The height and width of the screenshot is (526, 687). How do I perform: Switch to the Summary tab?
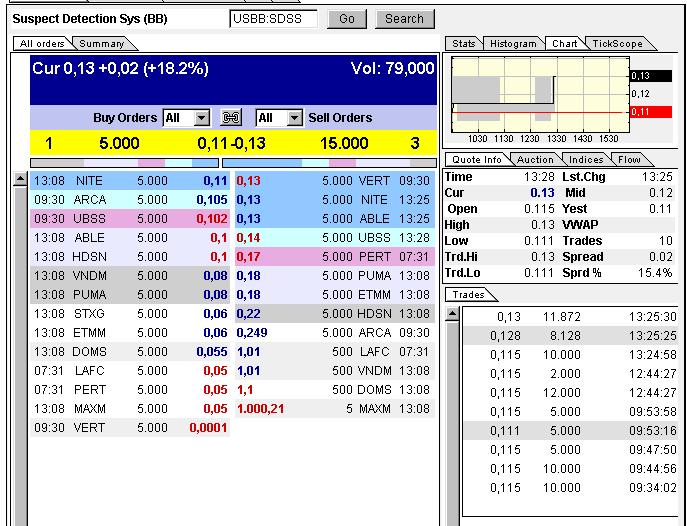(x=102, y=44)
